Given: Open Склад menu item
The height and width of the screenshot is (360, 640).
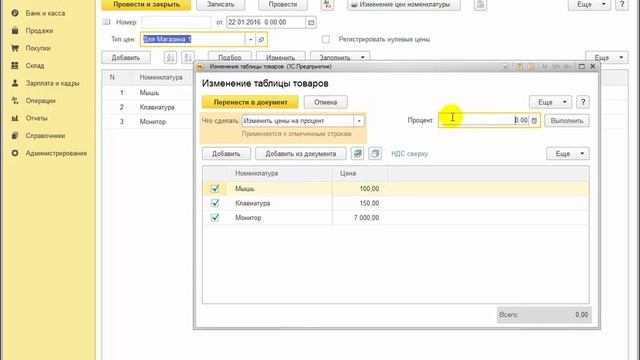Looking at the screenshot, I should [35, 65].
